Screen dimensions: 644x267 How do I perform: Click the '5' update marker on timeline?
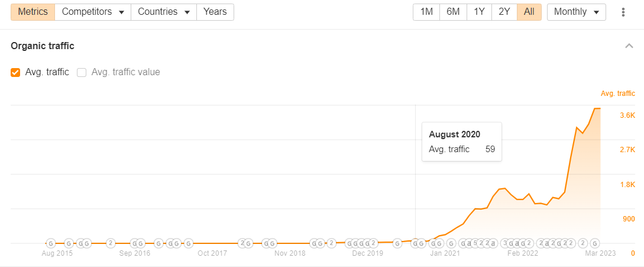[475, 243]
